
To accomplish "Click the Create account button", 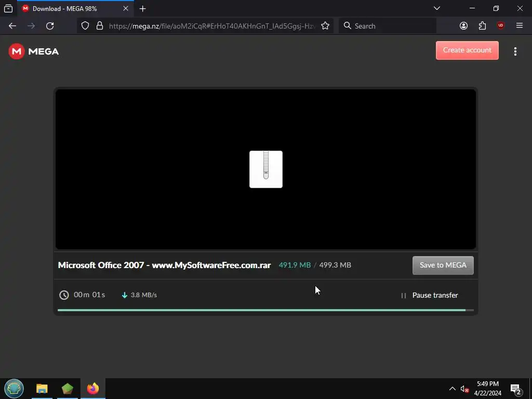I will (467, 50).
